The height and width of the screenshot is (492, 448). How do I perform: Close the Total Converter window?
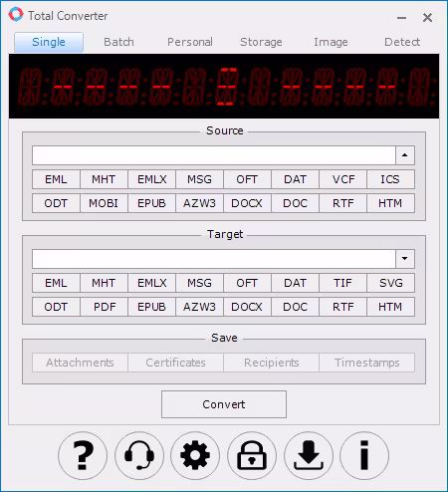pyautogui.click(x=427, y=18)
